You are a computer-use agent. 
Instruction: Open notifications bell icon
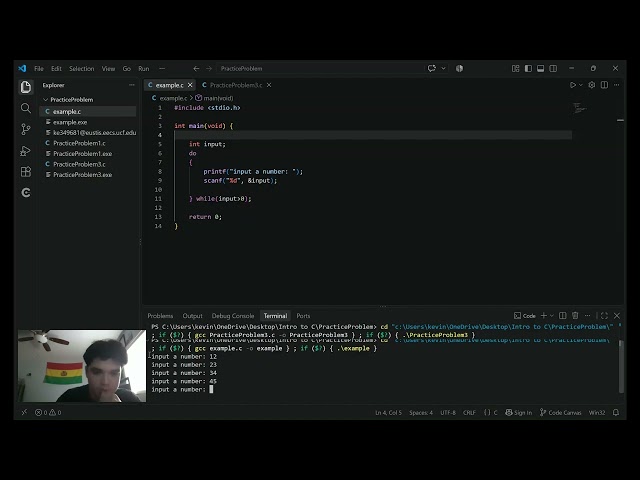pyautogui.click(x=616, y=413)
